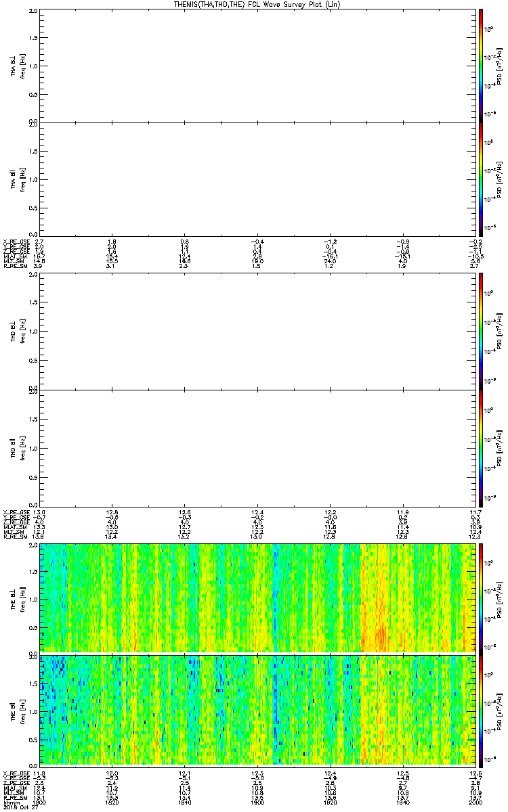
Task: Click the 'THD B∥ freq [Hz]' axis label
Action: coord(18,447)
